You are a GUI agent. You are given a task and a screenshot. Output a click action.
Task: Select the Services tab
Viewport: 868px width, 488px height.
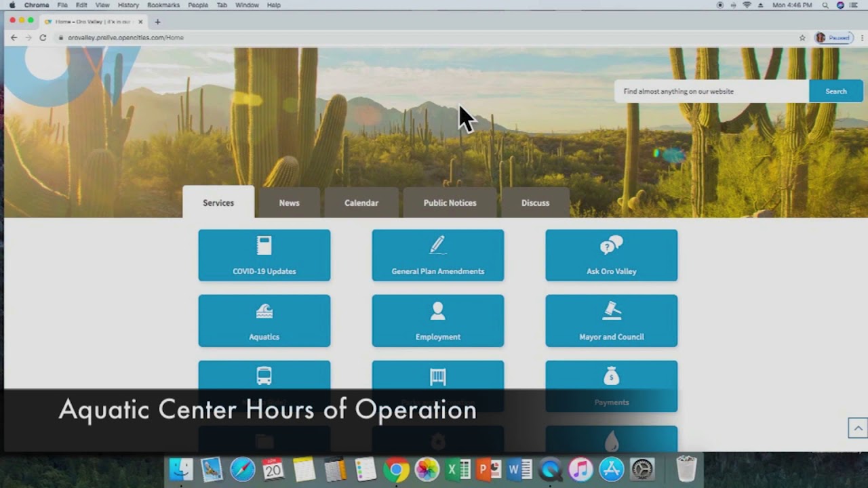[218, 203]
